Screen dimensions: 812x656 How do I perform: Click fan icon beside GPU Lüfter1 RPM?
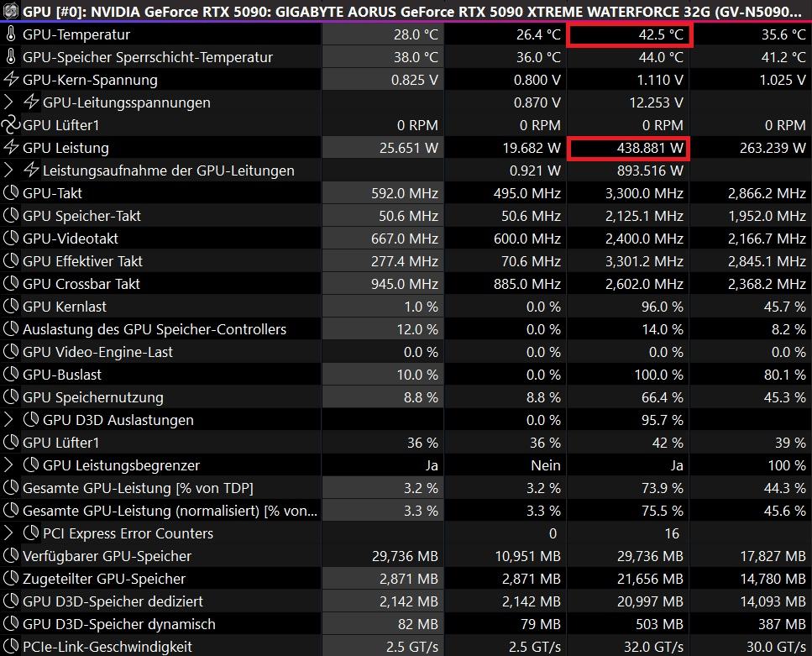click(x=11, y=125)
